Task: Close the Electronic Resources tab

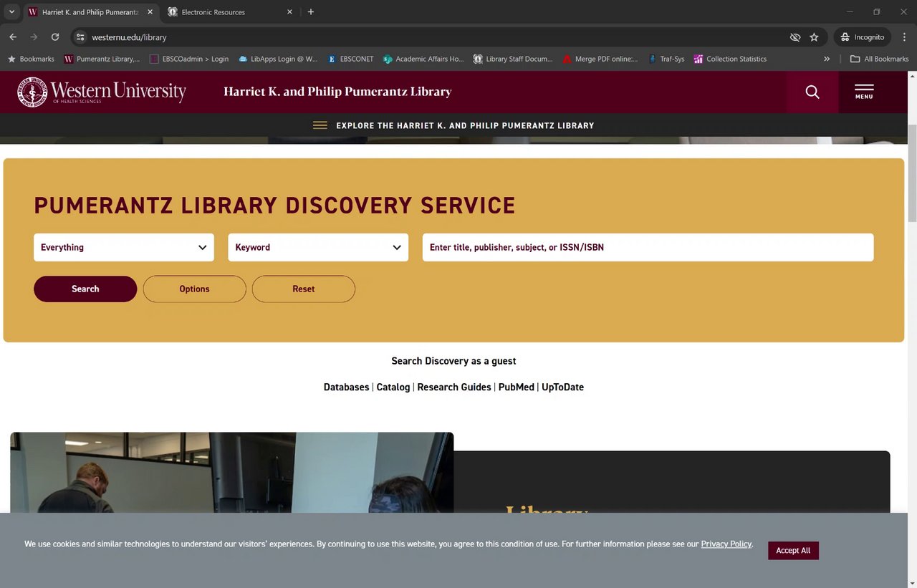Action: click(x=289, y=12)
